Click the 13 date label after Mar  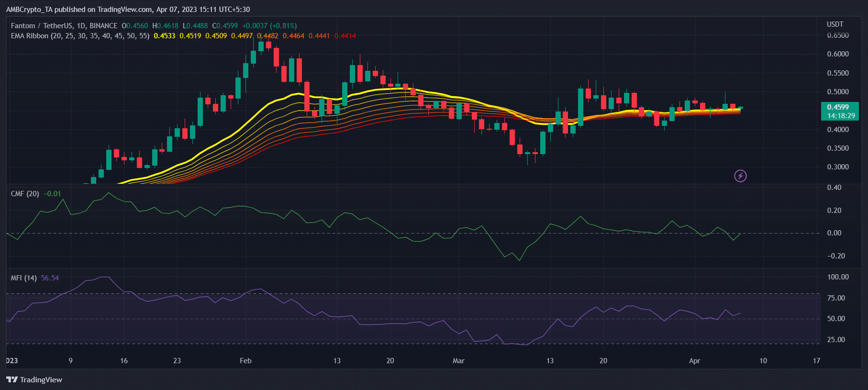pyautogui.click(x=550, y=361)
